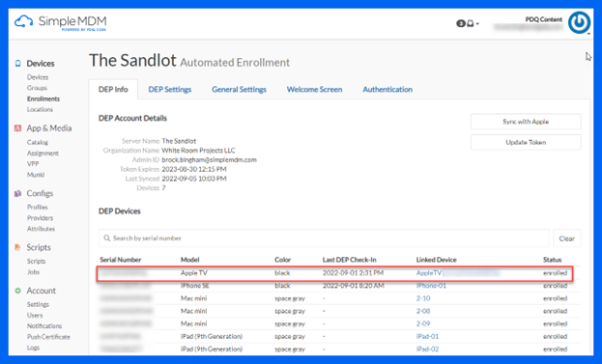Open Push Certificate in sidebar
Viewport: 602px width, 364px height.
pyautogui.click(x=48, y=337)
